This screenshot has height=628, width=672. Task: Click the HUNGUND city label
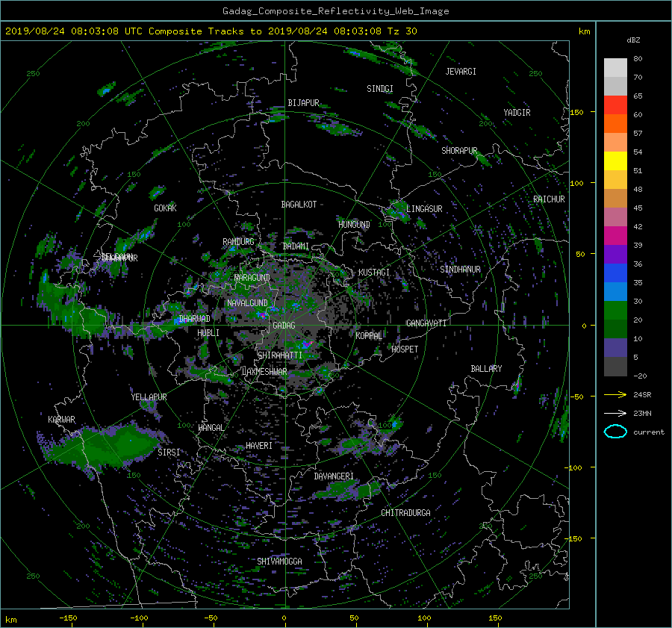click(354, 225)
